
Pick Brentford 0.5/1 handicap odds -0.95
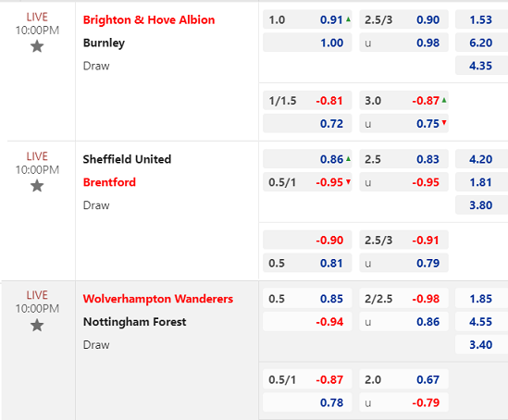click(307, 182)
